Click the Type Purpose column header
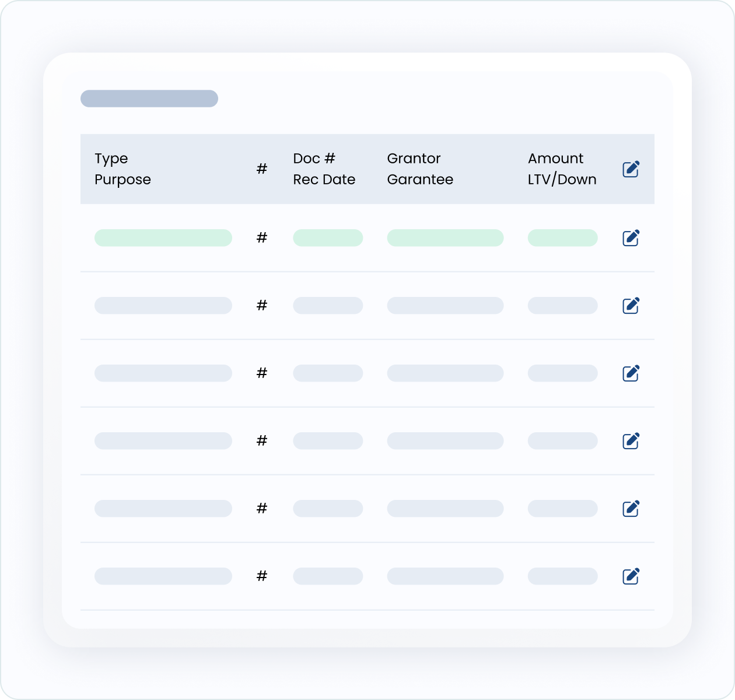735x700 pixels. 123,169
